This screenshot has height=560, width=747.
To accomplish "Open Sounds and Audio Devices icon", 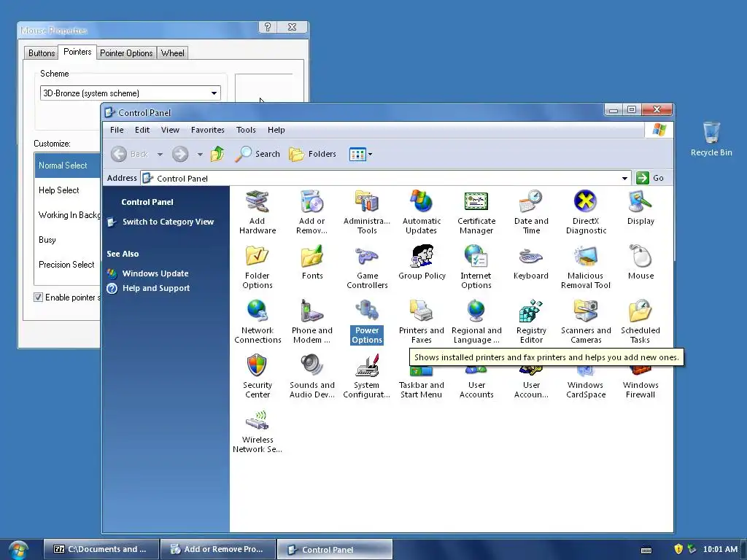I will [x=312, y=376].
